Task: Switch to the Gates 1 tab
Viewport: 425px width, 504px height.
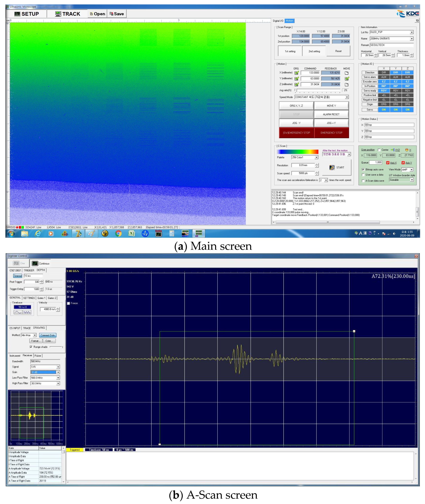Action: (41, 298)
